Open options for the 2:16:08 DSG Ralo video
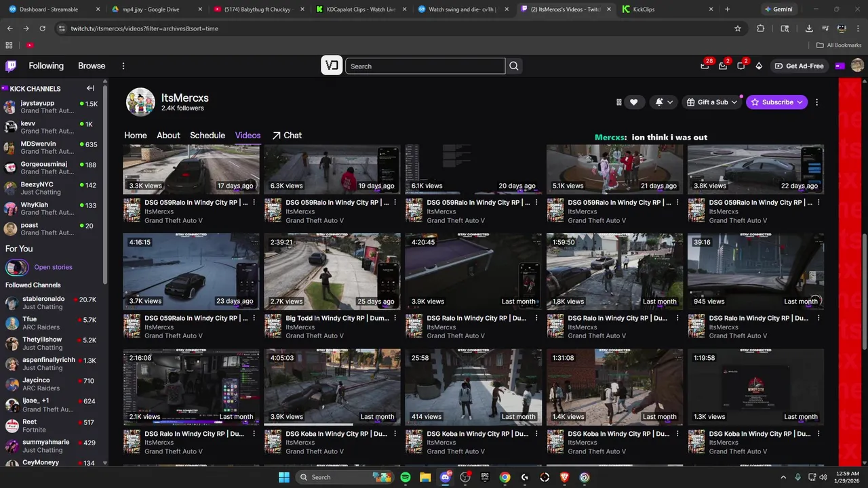Image resolution: width=868 pixels, height=488 pixels. coord(254,434)
